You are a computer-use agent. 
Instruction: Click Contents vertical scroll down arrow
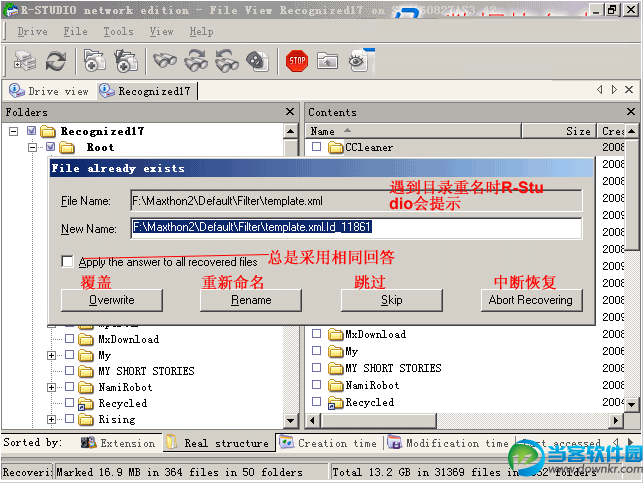point(632,405)
